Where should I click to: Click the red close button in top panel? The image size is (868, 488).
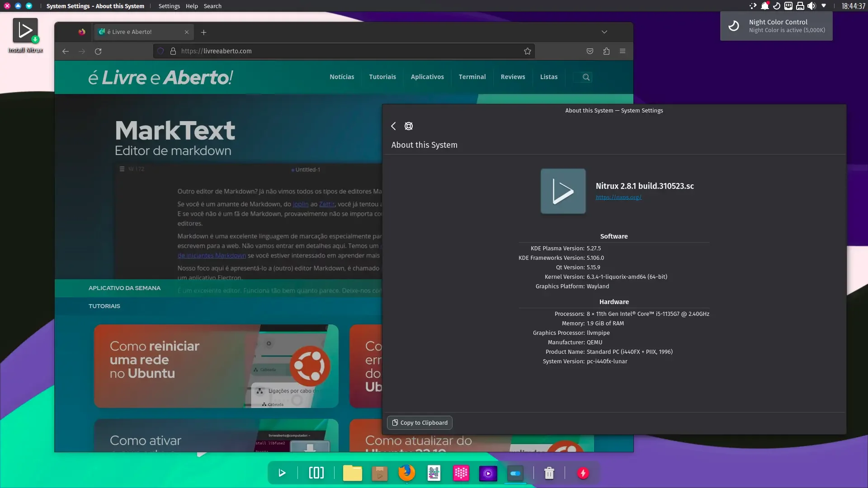tap(7, 6)
